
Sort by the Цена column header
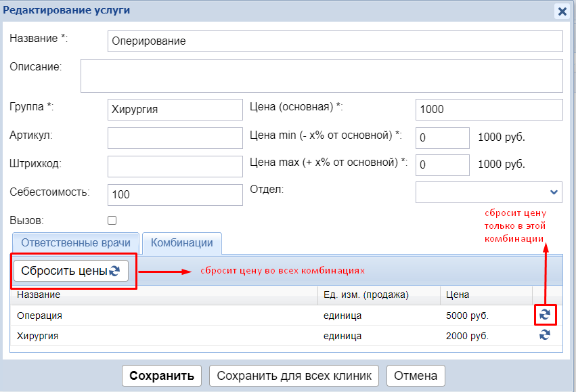tap(458, 295)
